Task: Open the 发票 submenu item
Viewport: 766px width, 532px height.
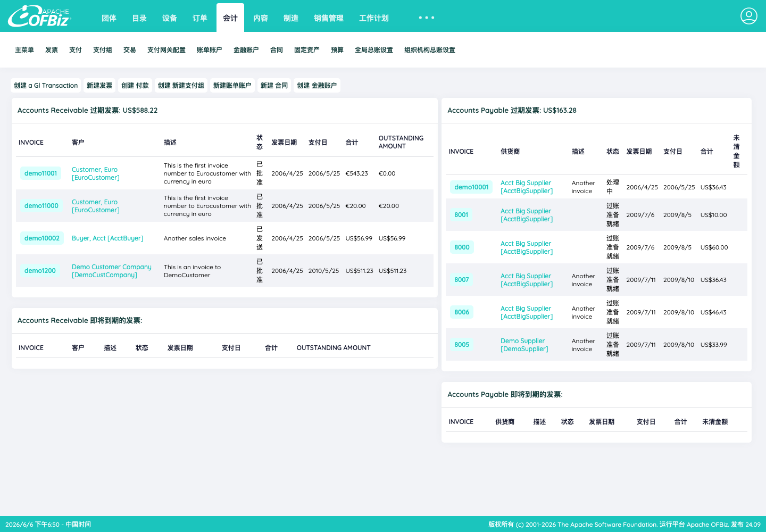Action: point(52,50)
